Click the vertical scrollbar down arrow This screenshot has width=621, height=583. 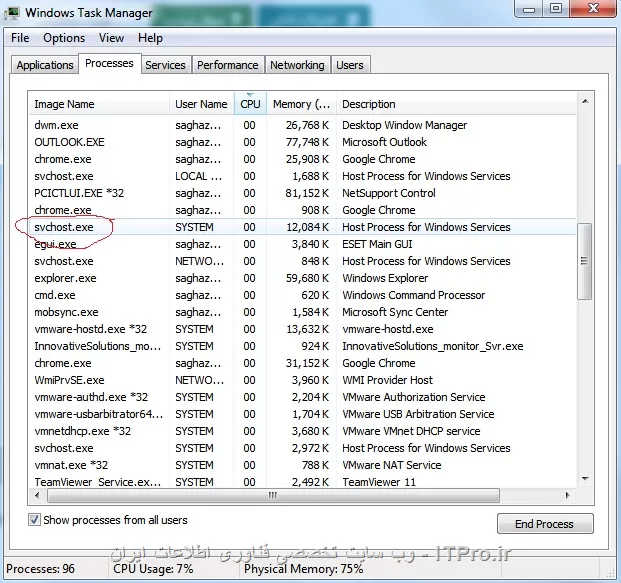[x=585, y=479]
